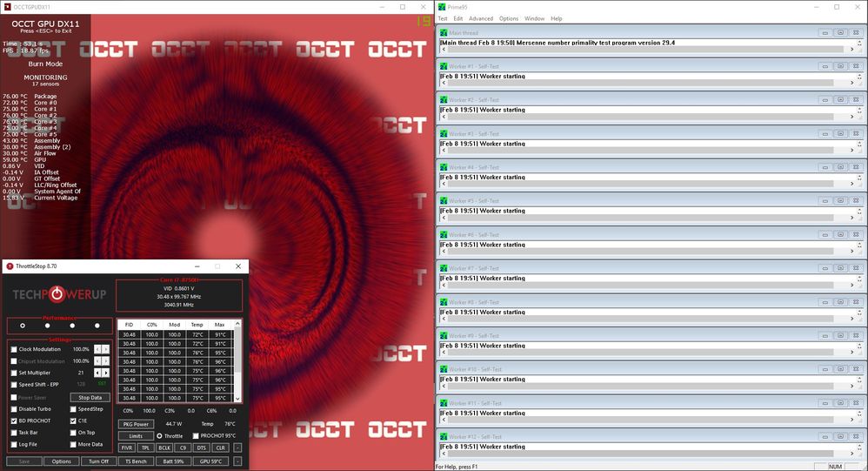868x471 pixels.
Task: Enable the SpeedStep checkbox
Action: (x=73, y=409)
